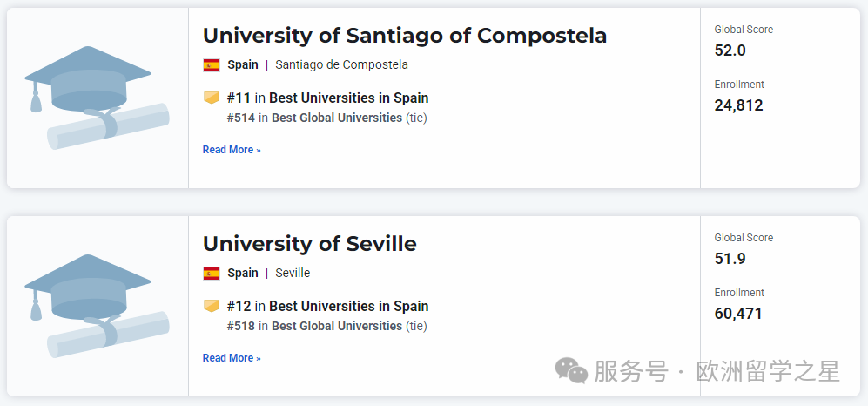
Task: Click Spain flag icon for Santiago university
Action: point(212,64)
